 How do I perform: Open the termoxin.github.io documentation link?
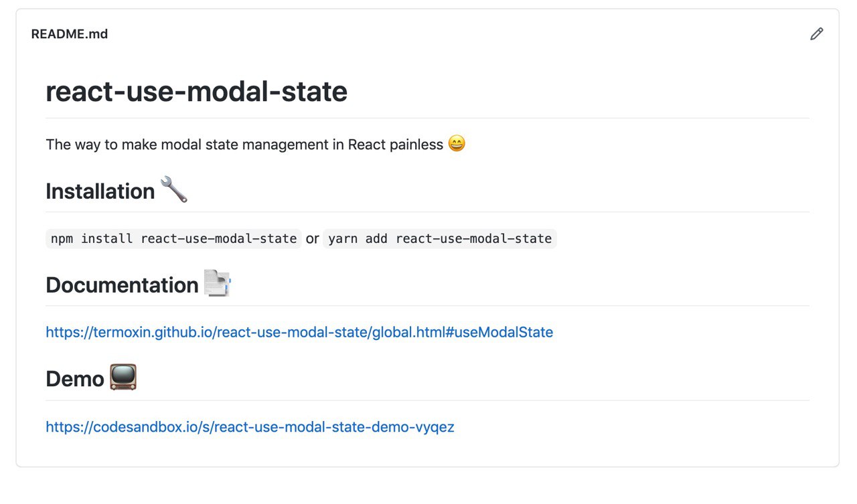[299, 332]
